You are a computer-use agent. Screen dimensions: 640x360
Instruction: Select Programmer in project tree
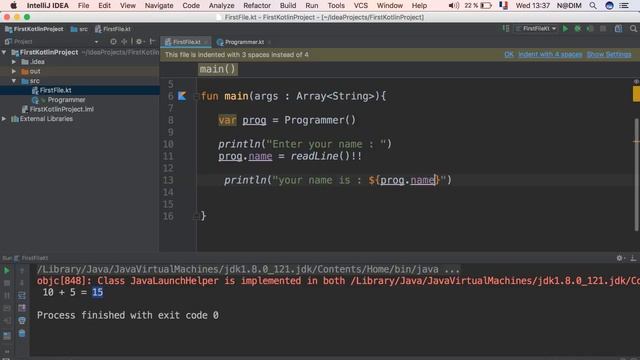tap(66, 100)
